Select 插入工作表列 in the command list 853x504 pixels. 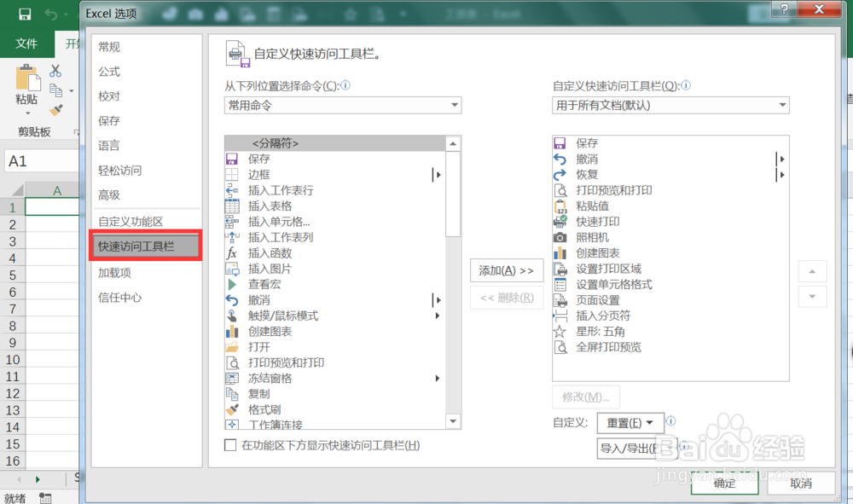(x=334, y=238)
